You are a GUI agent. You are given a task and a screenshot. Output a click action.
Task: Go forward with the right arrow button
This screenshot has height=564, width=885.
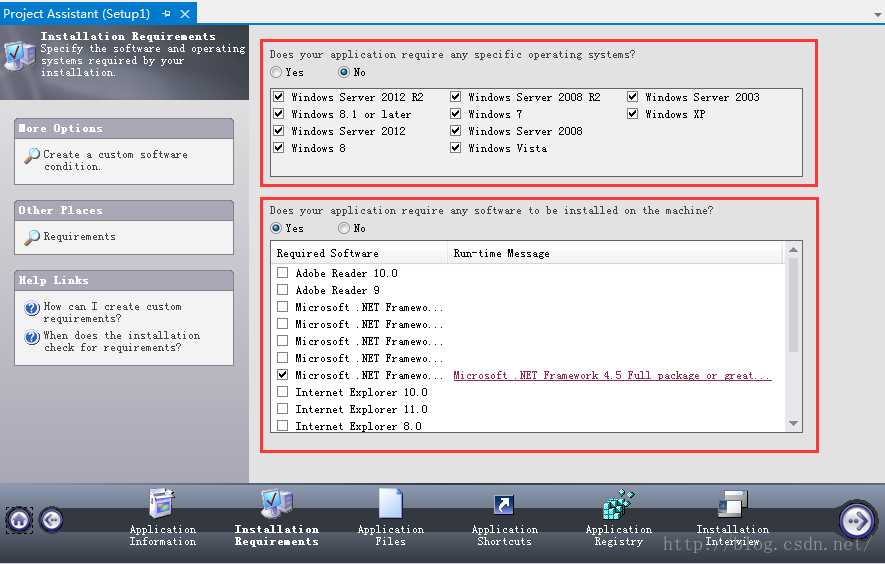tap(857, 520)
